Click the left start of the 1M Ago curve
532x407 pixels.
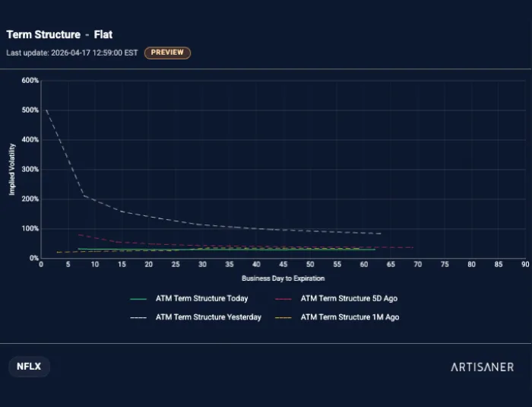[x=57, y=253]
